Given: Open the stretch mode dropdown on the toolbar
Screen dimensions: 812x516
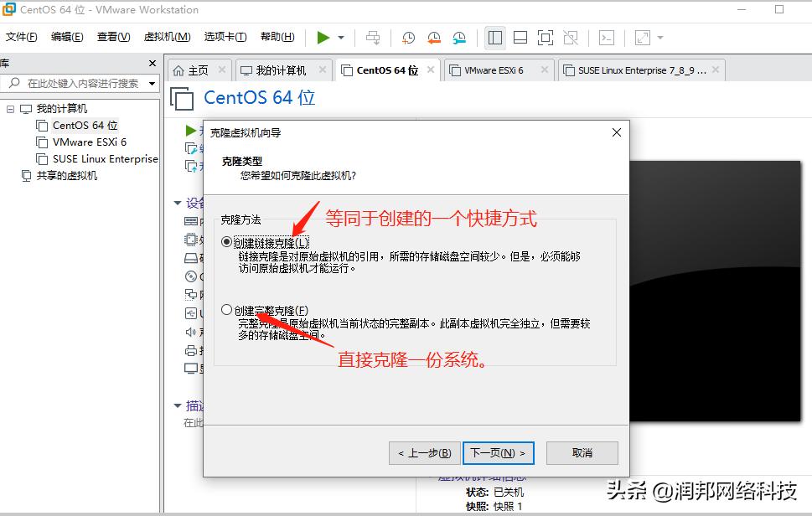Looking at the screenshot, I should 659,37.
